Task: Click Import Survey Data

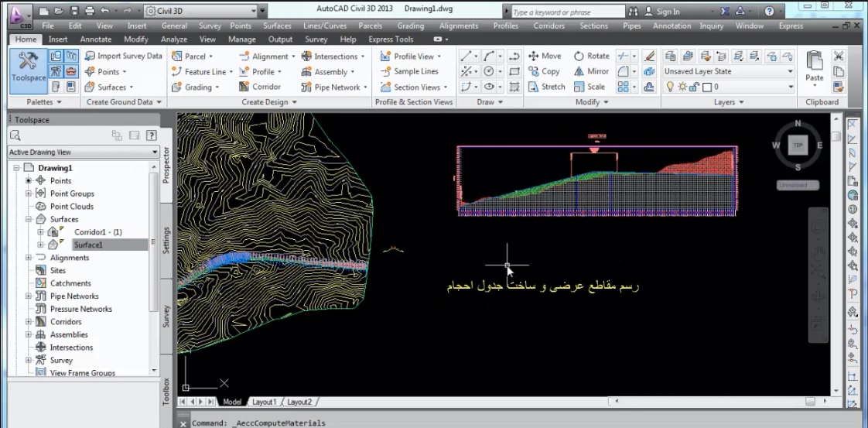Action: (124, 56)
